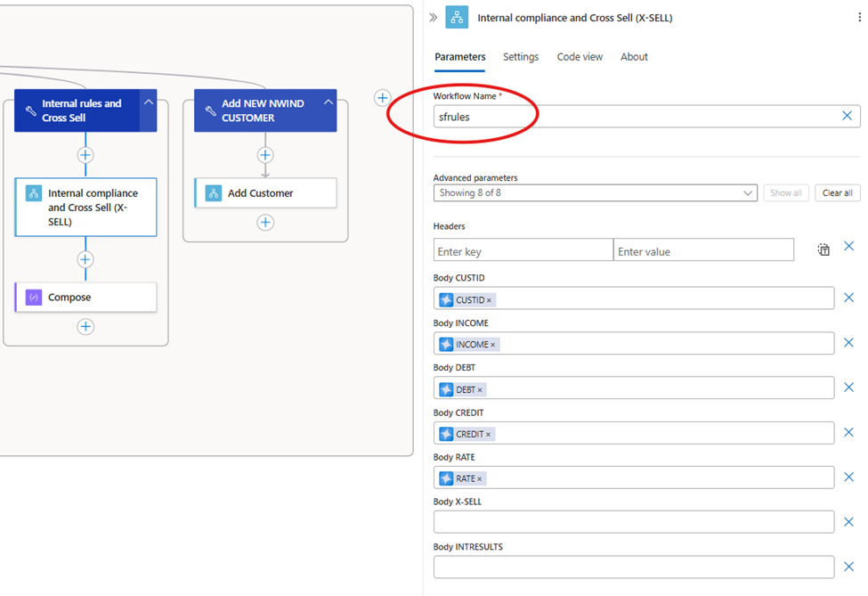Select the Add Customer action card
868x596 pixels.
[265, 192]
